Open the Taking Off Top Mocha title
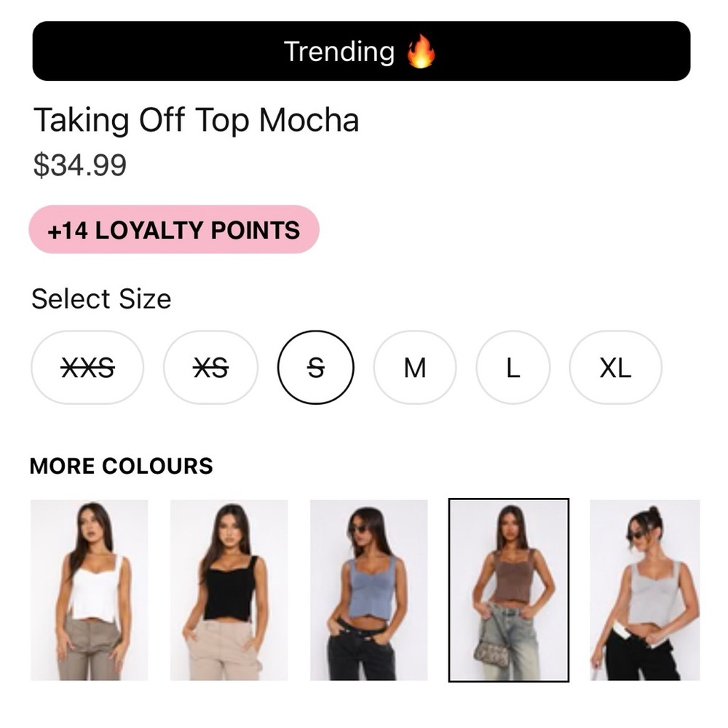This screenshot has width=728, height=728. pos(196,120)
